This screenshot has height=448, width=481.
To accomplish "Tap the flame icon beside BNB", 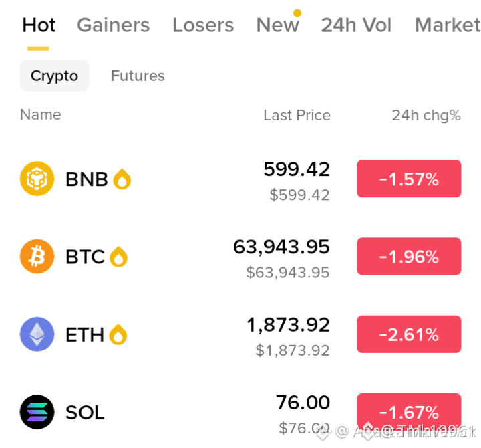I will pos(122,179).
